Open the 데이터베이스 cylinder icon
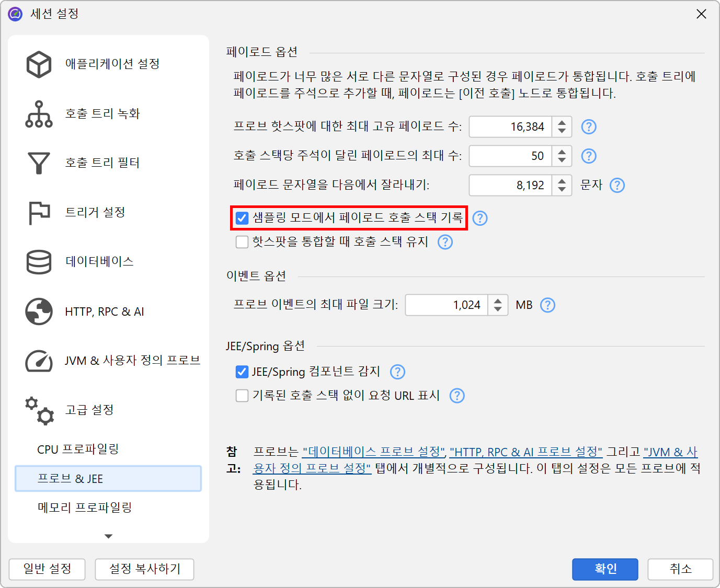The image size is (720, 588). (39, 262)
